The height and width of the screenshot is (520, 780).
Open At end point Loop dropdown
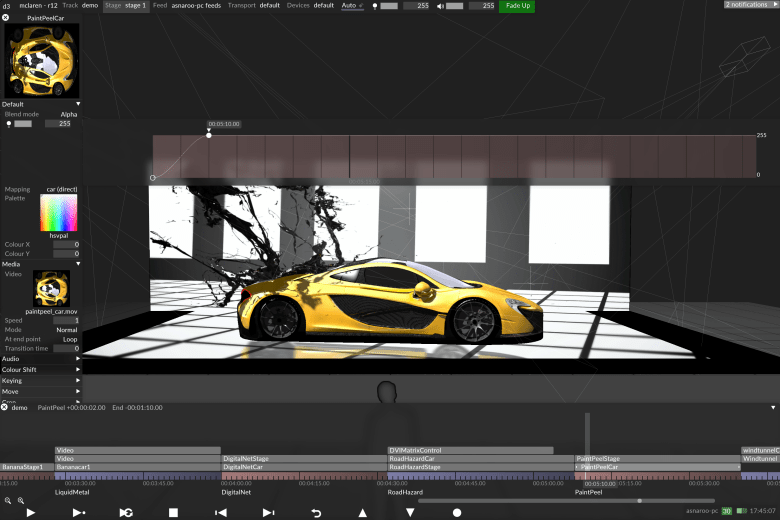click(x=70, y=339)
